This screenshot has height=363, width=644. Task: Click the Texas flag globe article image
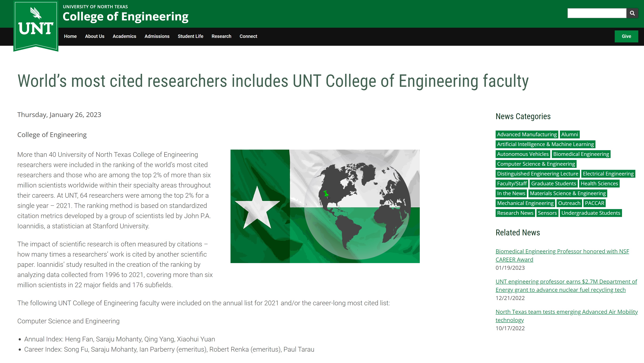(x=325, y=206)
